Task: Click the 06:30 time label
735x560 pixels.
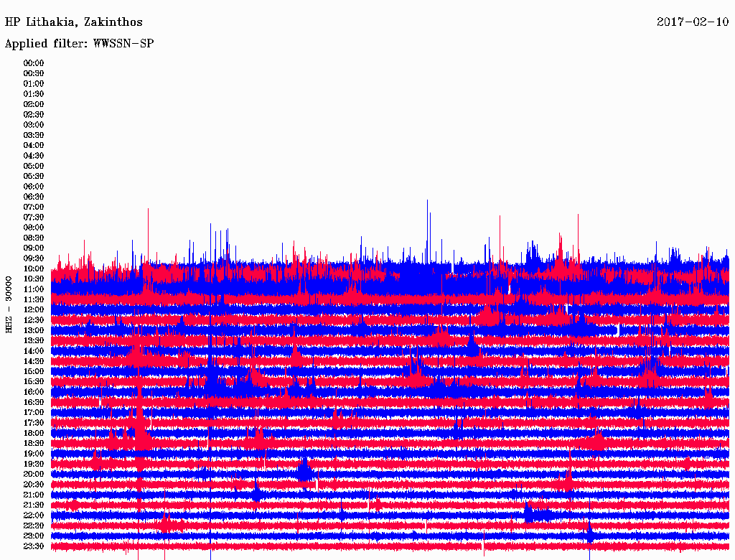Action: 34,197
